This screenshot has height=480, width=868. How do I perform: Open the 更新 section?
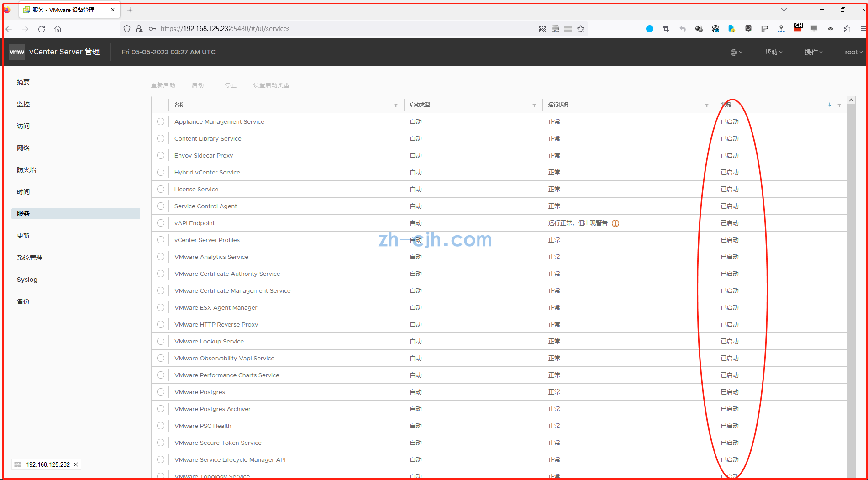(x=23, y=236)
